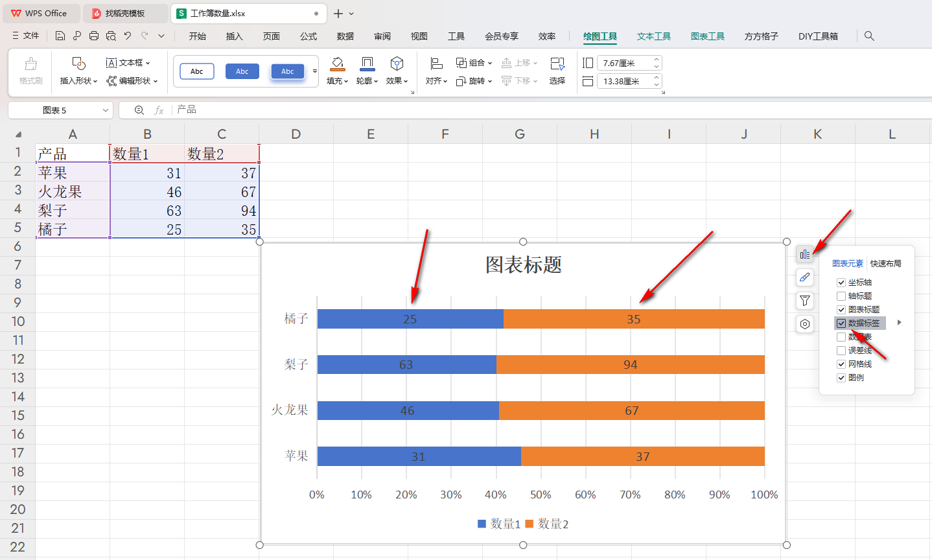Image resolution: width=932 pixels, height=560 pixels.
Task: Select the shadowed blue Abc style
Action: click(288, 71)
